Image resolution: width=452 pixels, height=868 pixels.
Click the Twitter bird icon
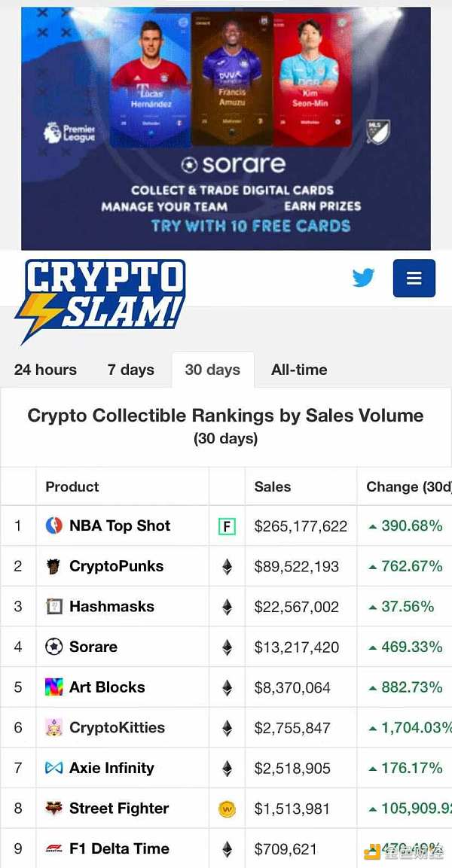(x=364, y=278)
